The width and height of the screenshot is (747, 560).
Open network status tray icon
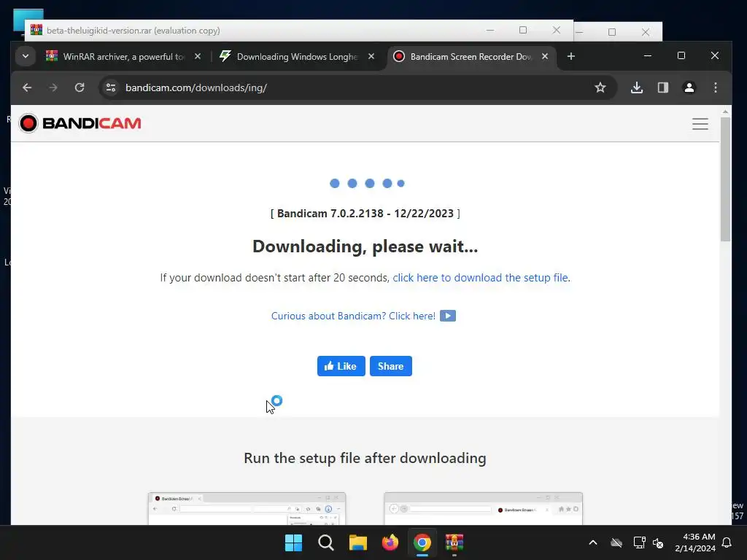(639, 542)
